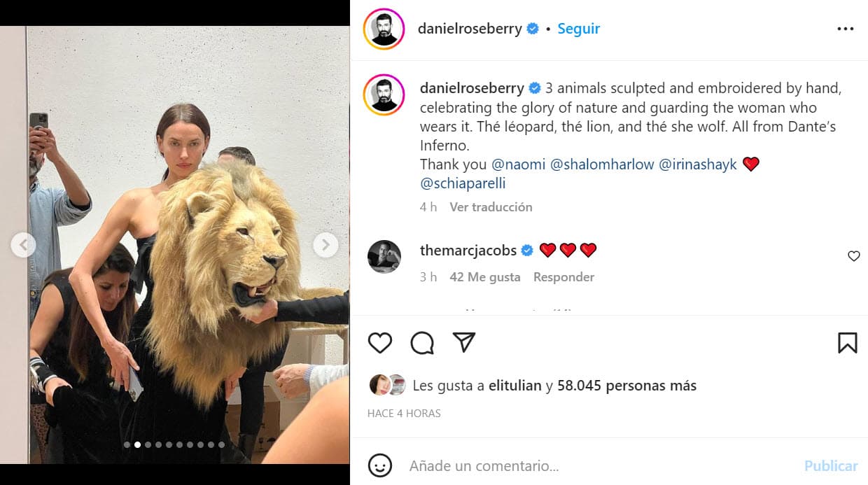Go to previous photo in carousel
The width and height of the screenshot is (868, 485).
tap(24, 245)
